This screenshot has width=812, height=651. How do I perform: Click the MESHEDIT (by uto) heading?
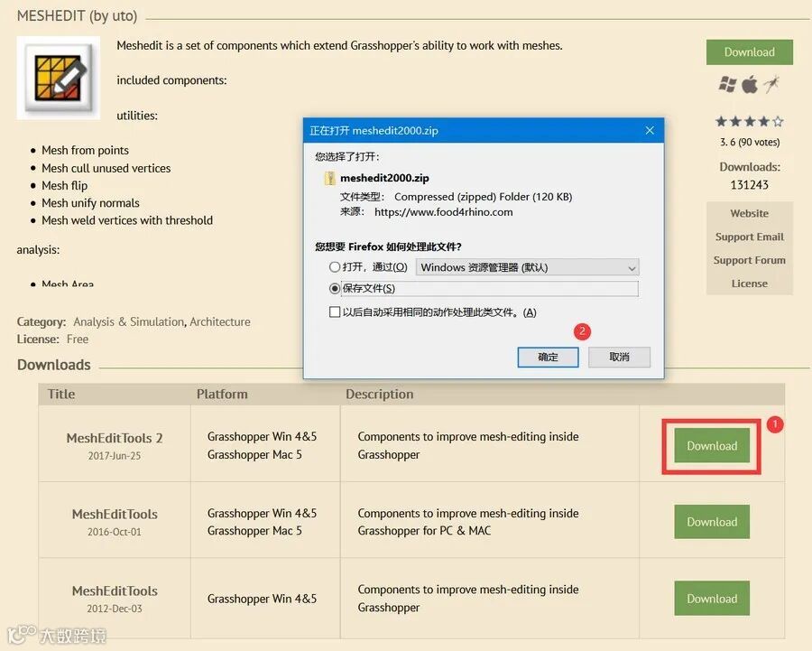[x=78, y=16]
